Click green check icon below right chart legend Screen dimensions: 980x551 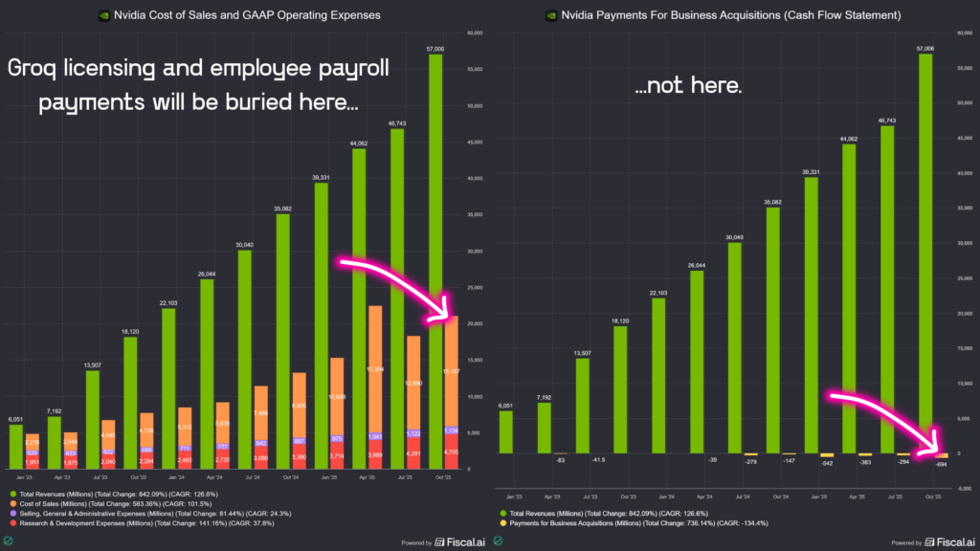tap(498, 540)
